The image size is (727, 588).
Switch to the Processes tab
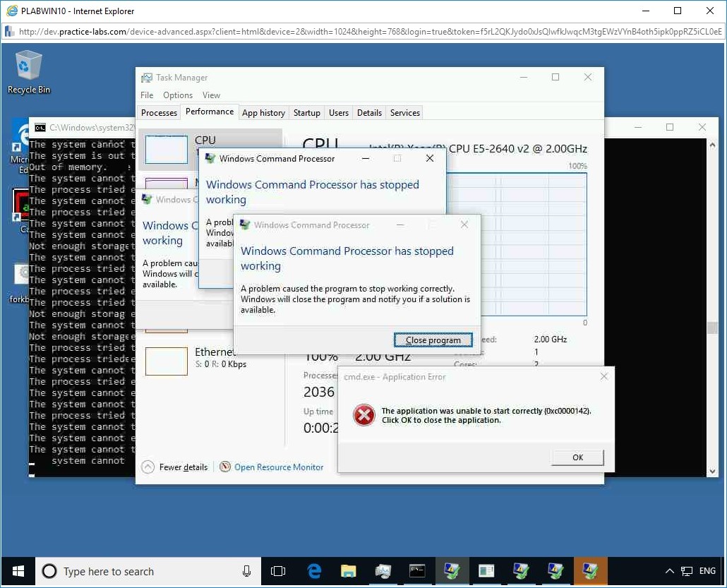[159, 112]
